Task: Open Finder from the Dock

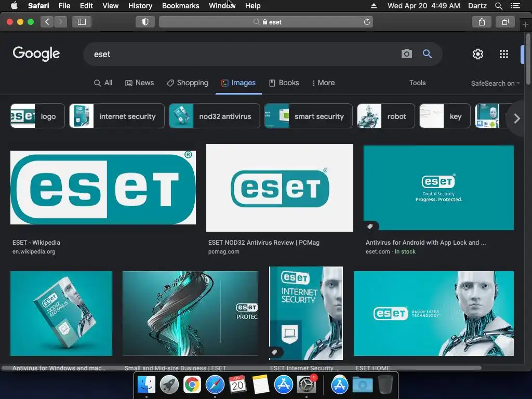Action: point(146,385)
